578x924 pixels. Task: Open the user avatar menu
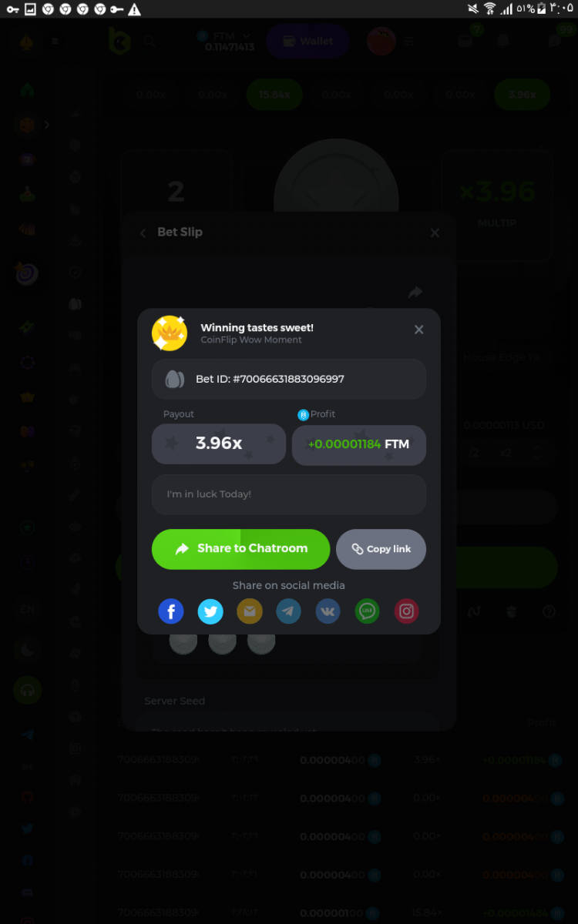point(381,41)
